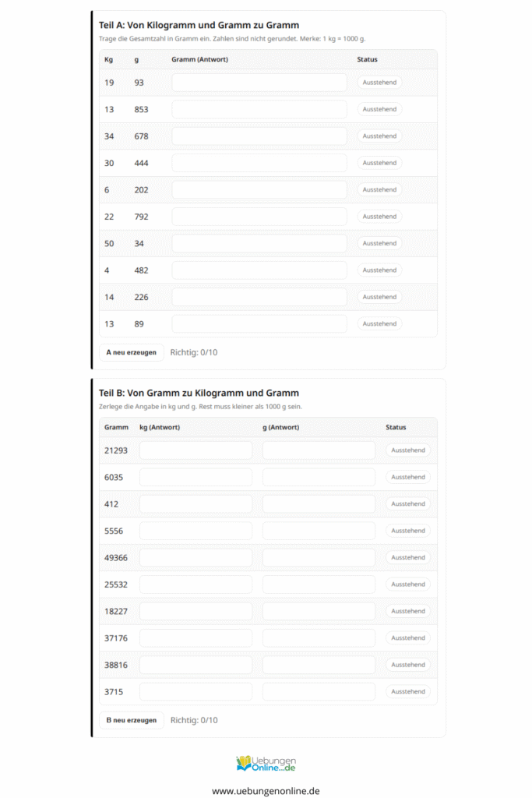Click the 'Ausstehend' status badge for 22 kg 792 g
The height and width of the screenshot is (798, 532).
click(379, 217)
